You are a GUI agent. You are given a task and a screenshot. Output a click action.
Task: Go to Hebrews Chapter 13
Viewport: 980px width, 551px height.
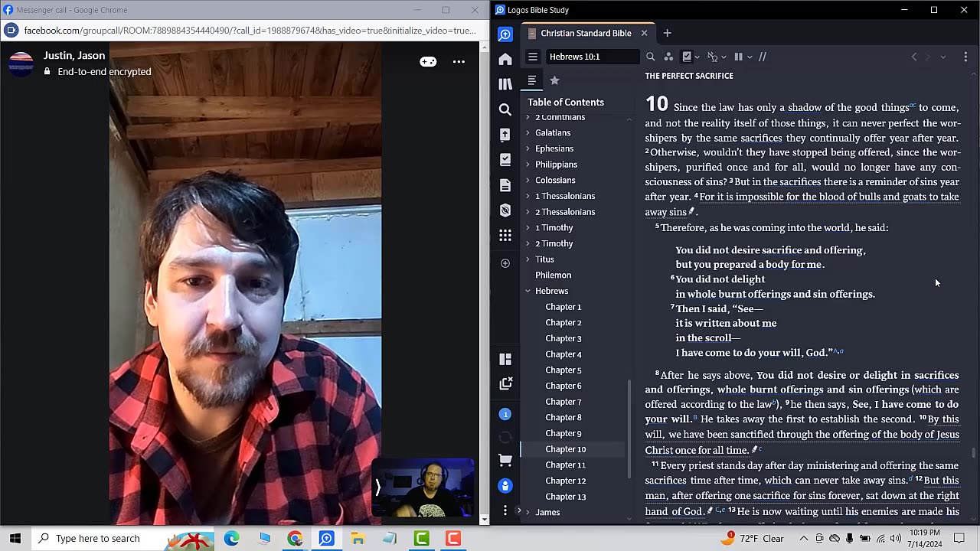[x=565, y=497]
